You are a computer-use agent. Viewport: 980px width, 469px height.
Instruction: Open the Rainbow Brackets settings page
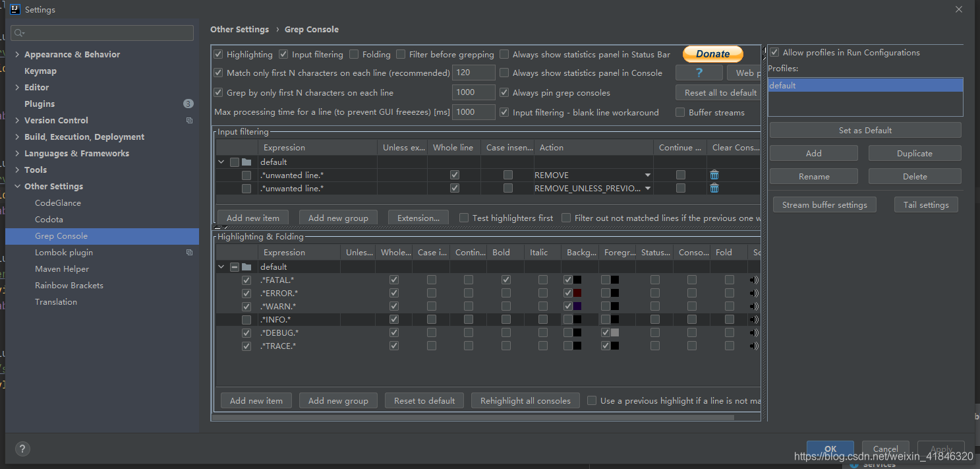69,285
